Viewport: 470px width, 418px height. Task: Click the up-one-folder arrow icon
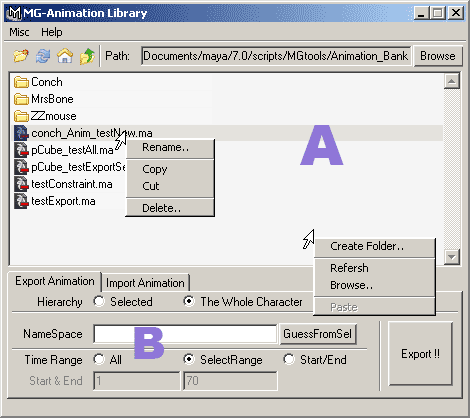87,56
